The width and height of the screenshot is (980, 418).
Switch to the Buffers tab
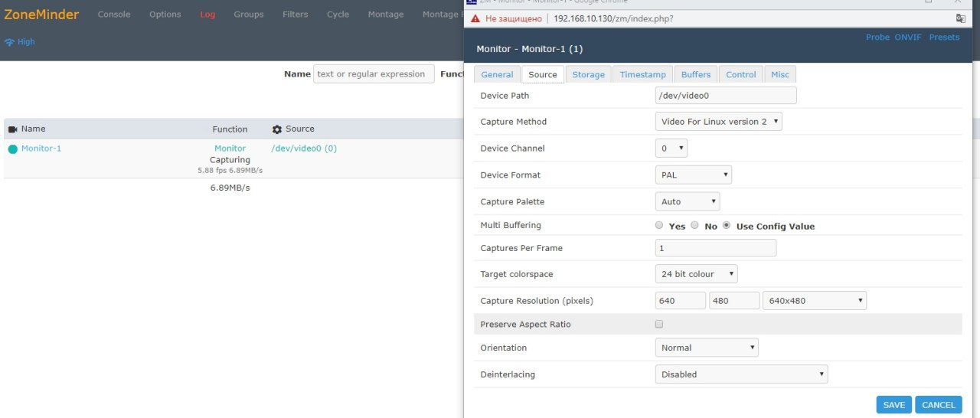coord(696,74)
